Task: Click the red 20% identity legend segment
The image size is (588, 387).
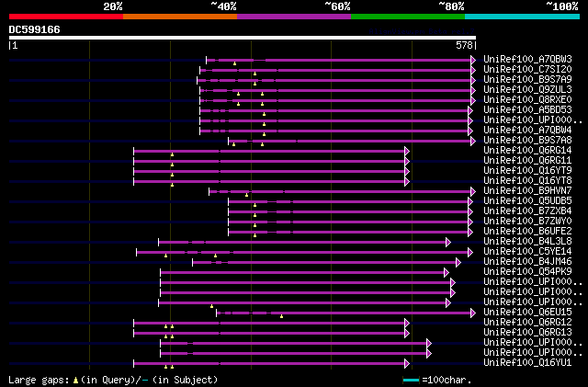Action: (66, 17)
